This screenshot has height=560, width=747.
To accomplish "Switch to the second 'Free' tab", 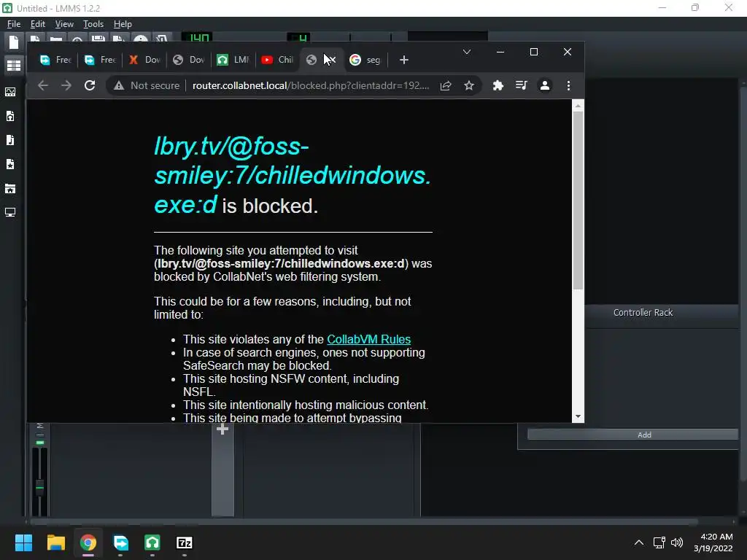I will tap(100, 60).
